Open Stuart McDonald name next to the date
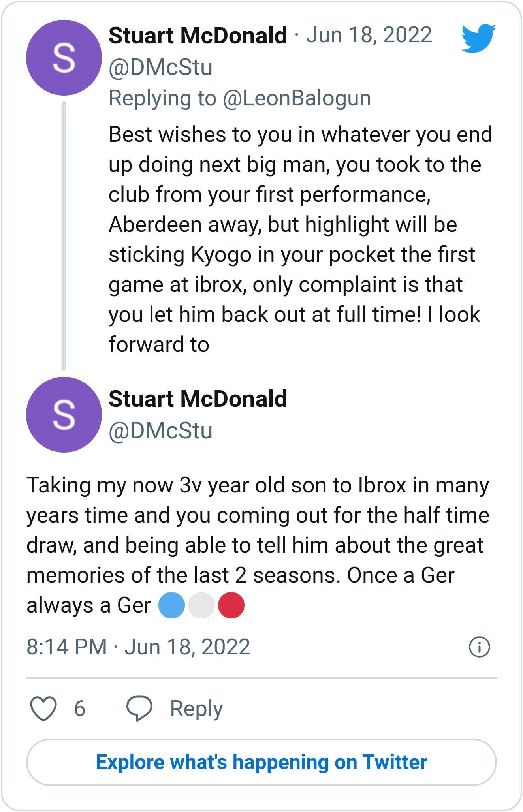The image size is (523, 812). tap(198, 36)
